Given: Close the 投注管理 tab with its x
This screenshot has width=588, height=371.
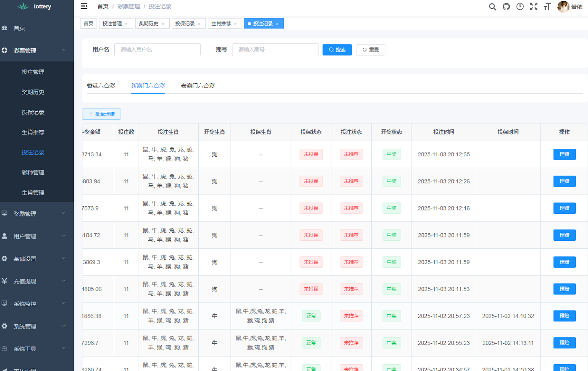Looking at the screenshot, I should point(126,24).
